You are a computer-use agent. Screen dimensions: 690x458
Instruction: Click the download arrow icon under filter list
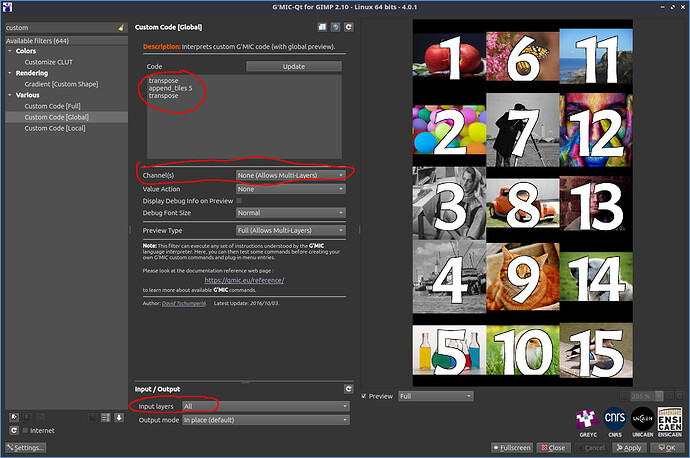(119, 418)
